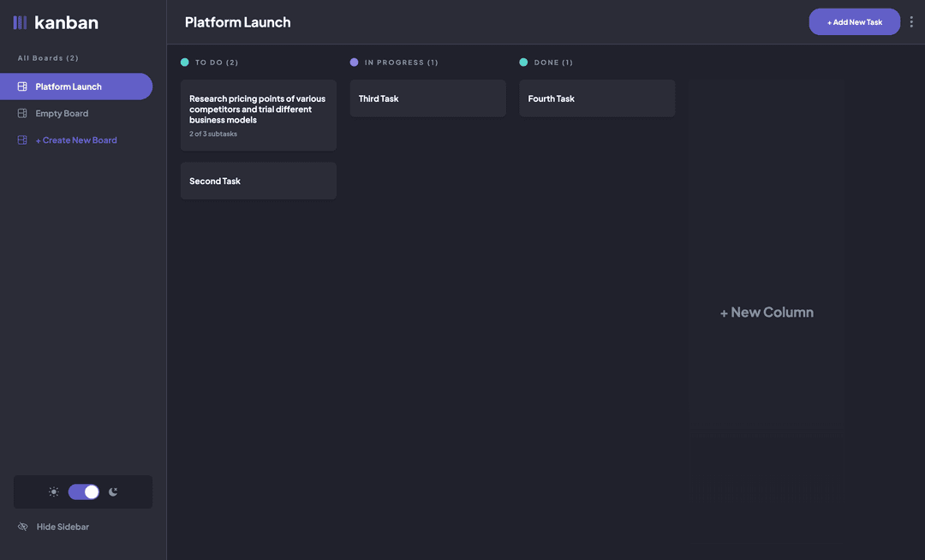Click the Create New Board icon

(x=22, y=140)
